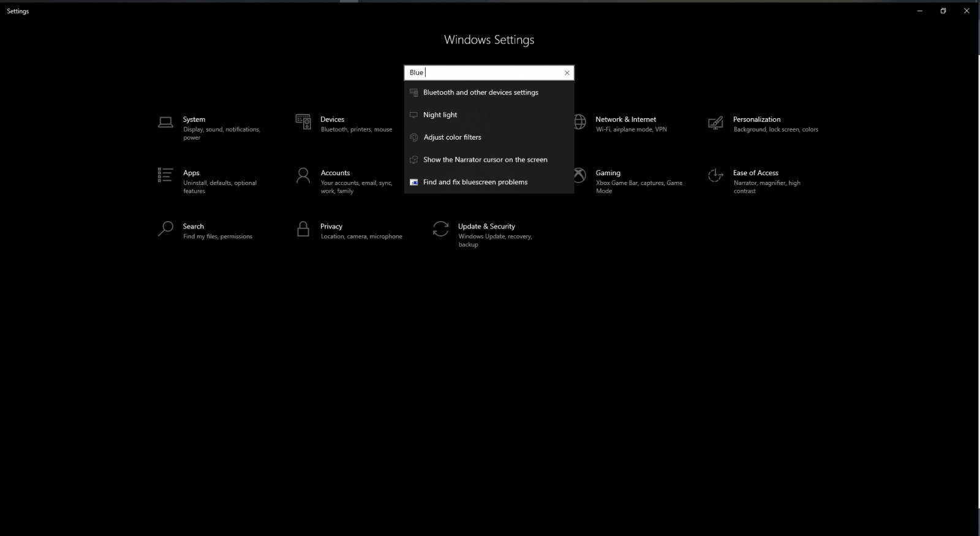Minimize the Settings window
This screenshot has width=980, height=536.
point(919,11)
